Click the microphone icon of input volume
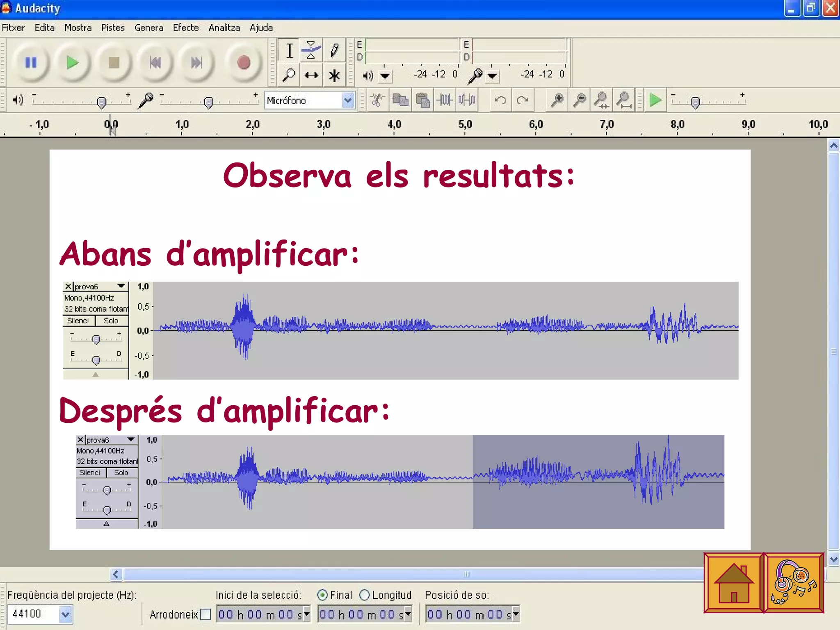 tap(146, 100)
